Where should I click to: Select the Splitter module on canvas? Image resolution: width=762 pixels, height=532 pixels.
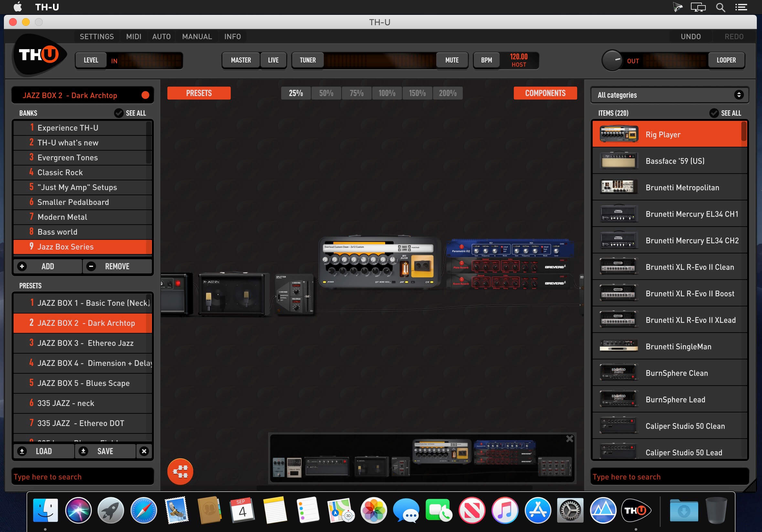294,294
